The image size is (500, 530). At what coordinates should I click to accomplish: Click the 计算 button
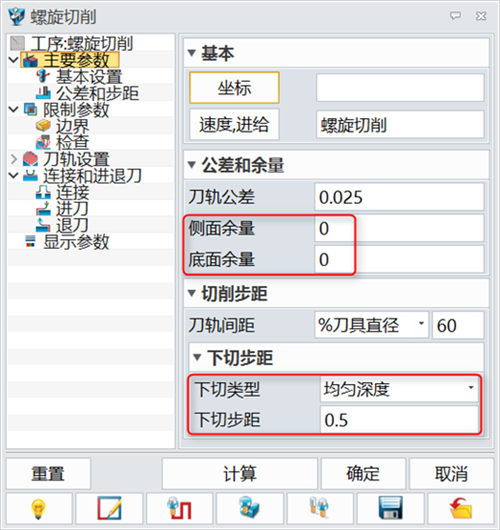(x=240, y=474)
